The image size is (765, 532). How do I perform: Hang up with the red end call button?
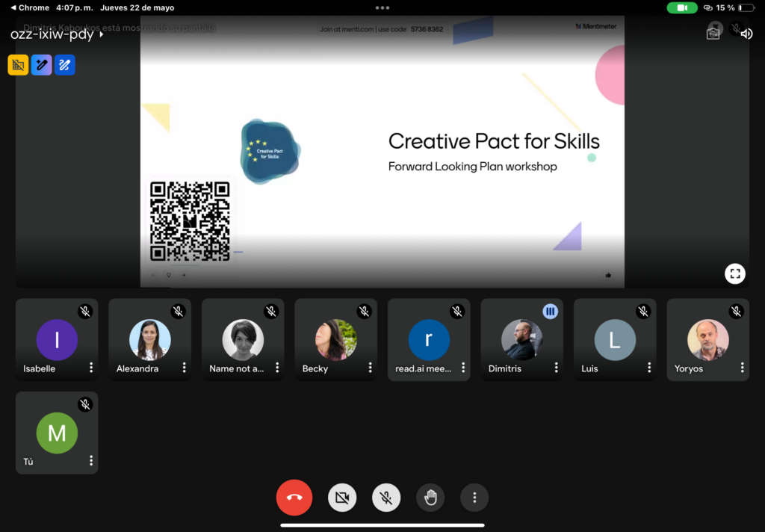(294, 498)
